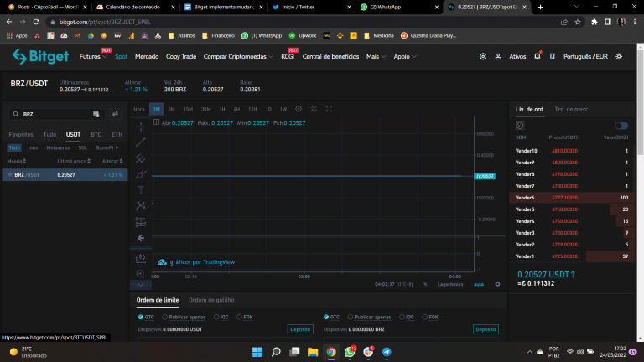Click the swap icon beside search box

coord(115,114)
